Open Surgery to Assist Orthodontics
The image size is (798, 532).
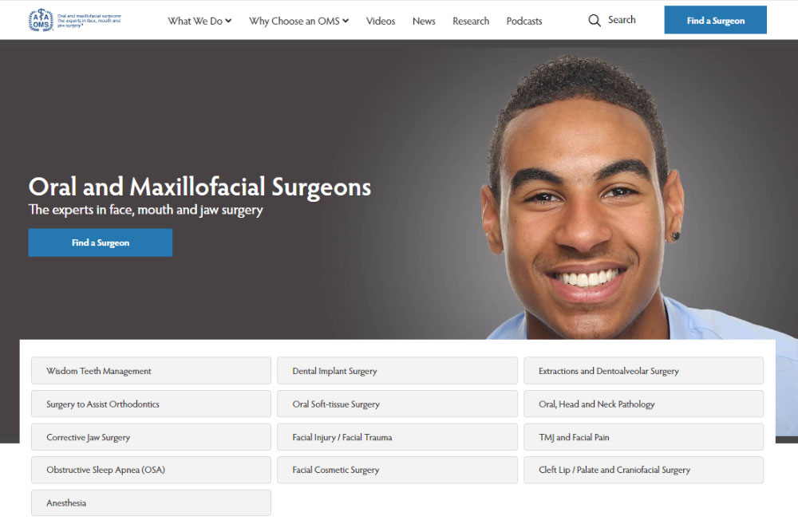click(x=151, y=404)
